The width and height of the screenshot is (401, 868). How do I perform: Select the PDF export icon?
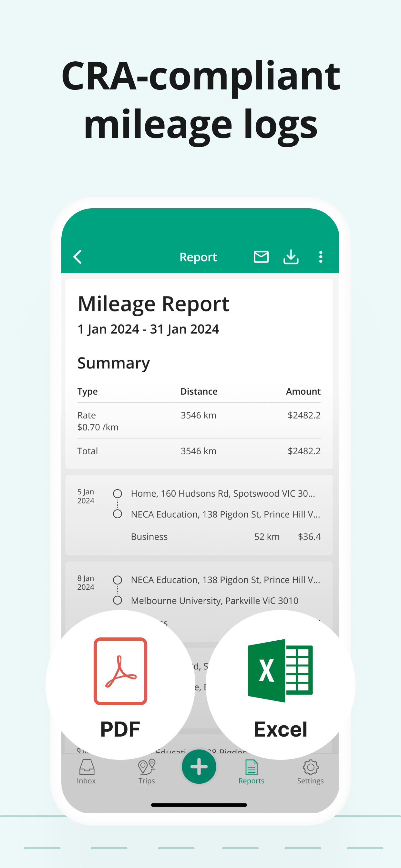[120, 671]
